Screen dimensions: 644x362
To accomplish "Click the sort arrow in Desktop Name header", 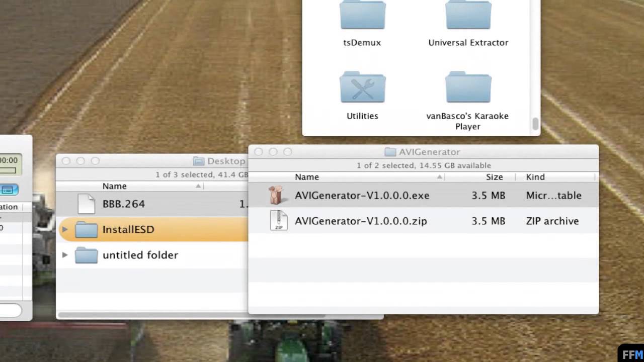I will click(x=198, y=186).
